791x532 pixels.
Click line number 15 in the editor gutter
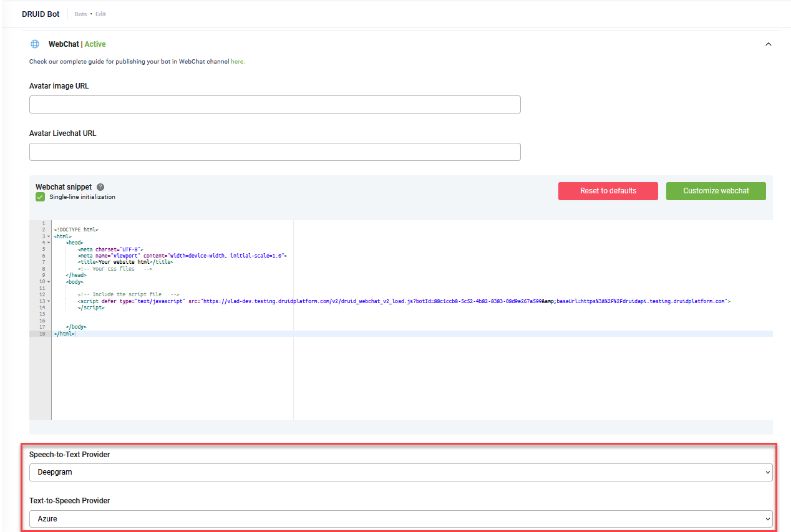tap(42, 314)
